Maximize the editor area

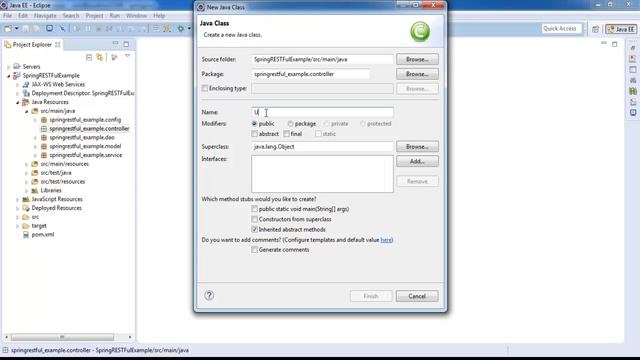coord(615,44)
